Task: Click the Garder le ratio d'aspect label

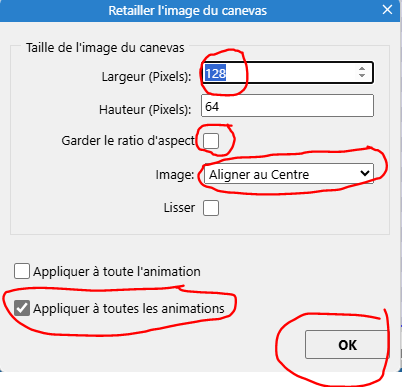Action: coord(128,141)
